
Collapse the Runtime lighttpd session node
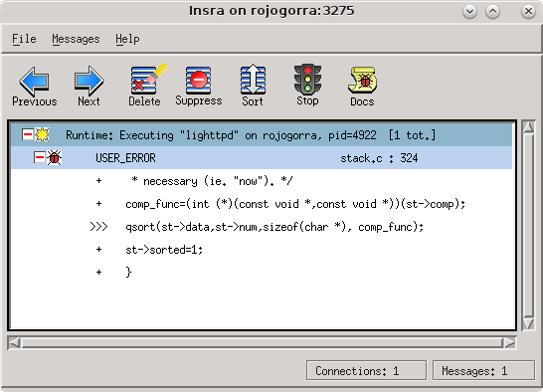[28, 134]
